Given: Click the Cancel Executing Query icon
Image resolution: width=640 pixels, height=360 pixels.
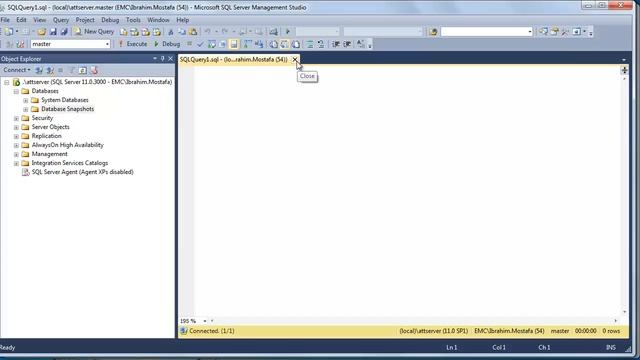Looking at the screenshot, I should pyautogui.click(x=189, y=44).
